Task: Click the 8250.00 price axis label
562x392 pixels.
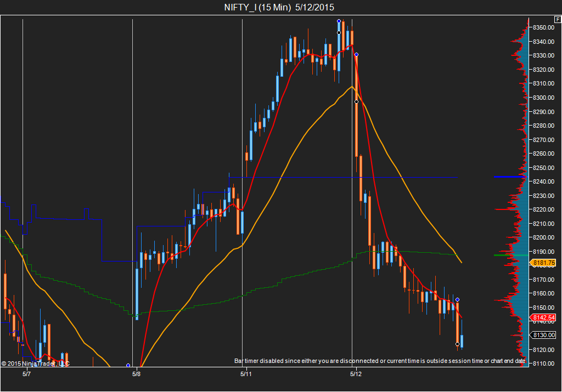Action: coord(544,168)
